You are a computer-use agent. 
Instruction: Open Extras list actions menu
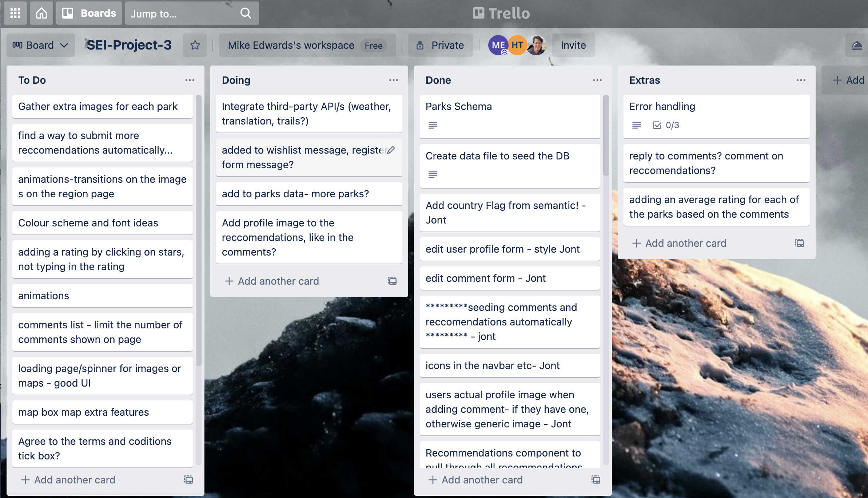(801, 80)
